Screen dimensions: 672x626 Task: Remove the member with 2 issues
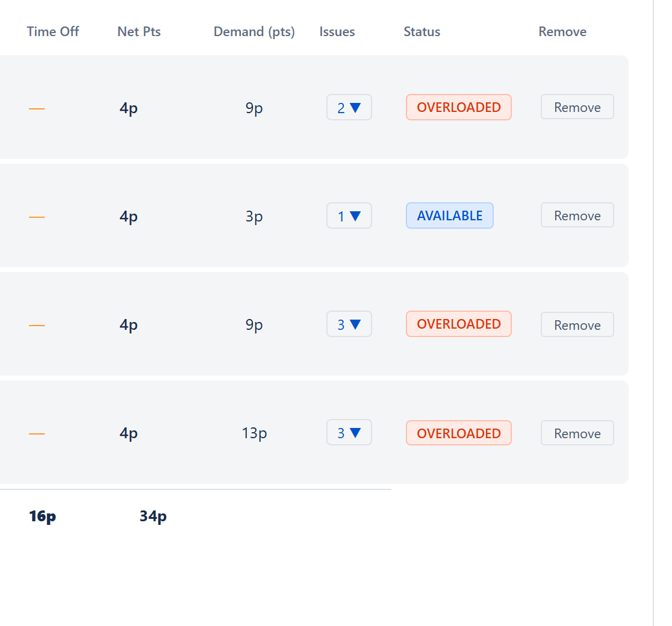[577, 107]
